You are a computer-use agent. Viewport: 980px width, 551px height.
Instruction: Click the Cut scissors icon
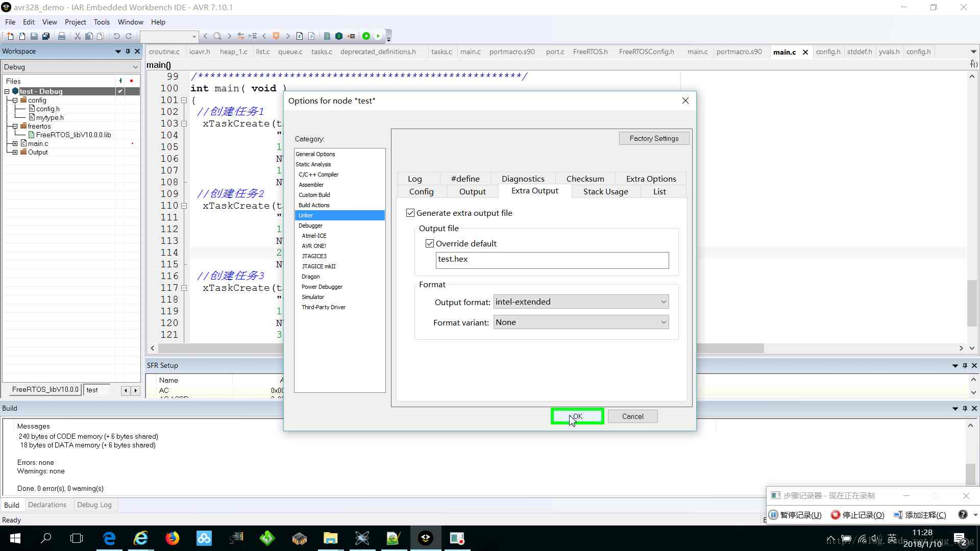click(78, 36)
